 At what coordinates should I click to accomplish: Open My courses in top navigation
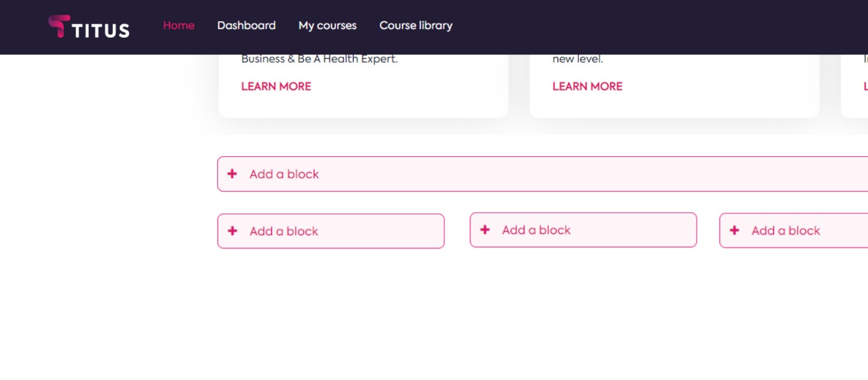(x=327, y=25)
